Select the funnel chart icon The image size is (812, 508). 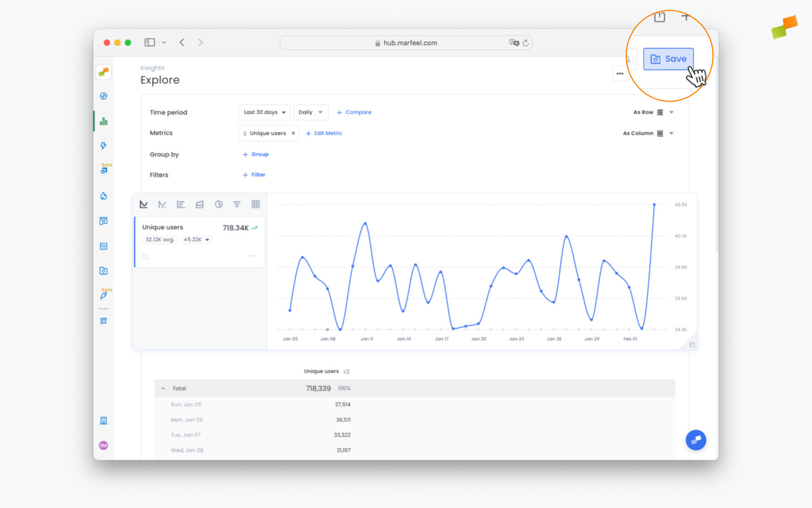pos(237,204)
